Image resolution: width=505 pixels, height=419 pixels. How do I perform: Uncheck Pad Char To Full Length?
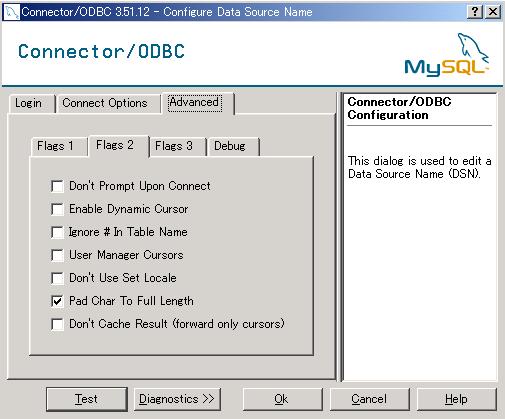[57, 301]
